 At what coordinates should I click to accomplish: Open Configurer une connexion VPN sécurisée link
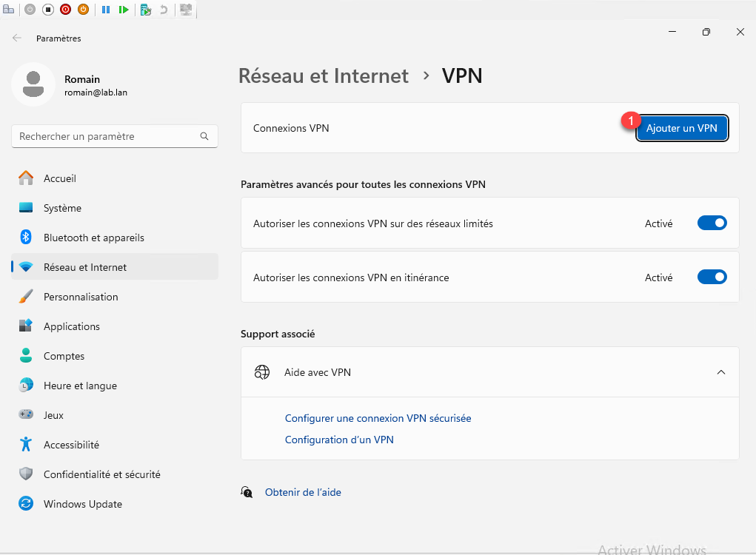click(378, 418)
